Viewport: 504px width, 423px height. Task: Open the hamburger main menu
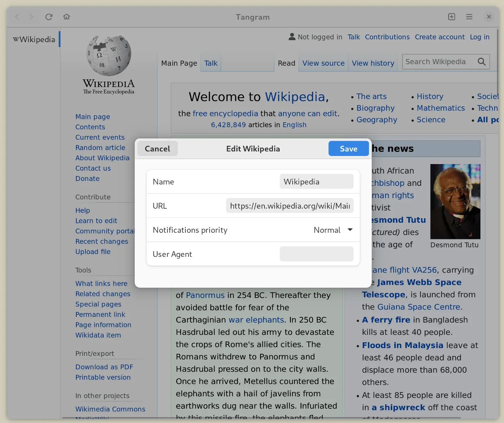pyautogui.click(x=469, y=17)
